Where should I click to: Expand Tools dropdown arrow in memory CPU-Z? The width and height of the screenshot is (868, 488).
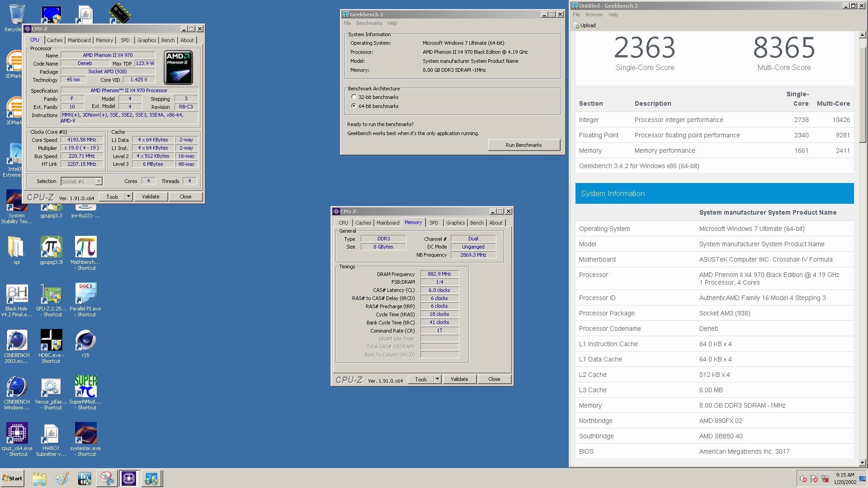[x=437, y=379]
